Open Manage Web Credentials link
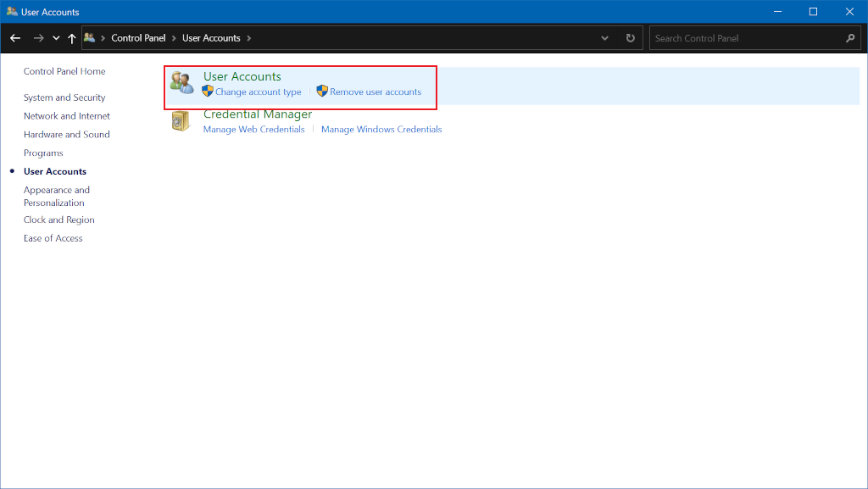The image size is (868, 489). 253,130
